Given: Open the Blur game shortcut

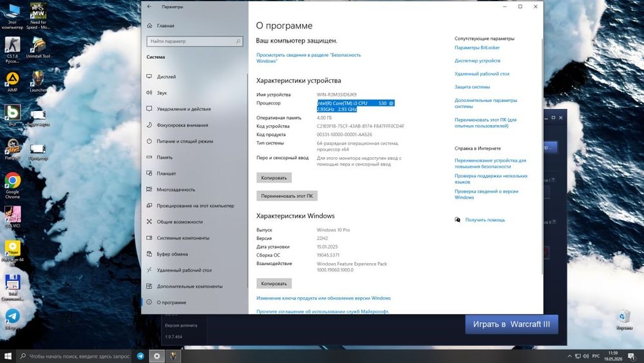Looking at the screenshot, I should tap(12, 115).
